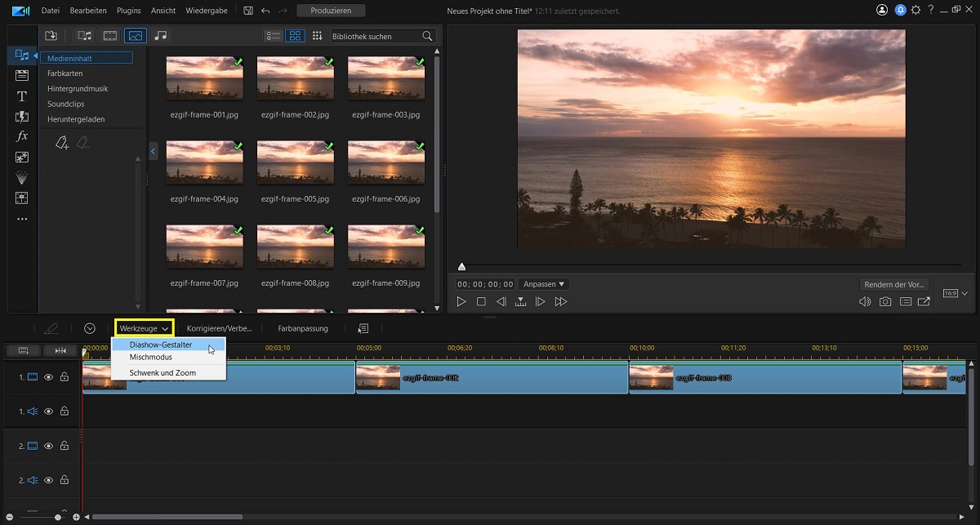The image size is (980, 525).
Task: Select thumbnail ezgif-frame-005.jpg
Action: click(x=296, y=162)
